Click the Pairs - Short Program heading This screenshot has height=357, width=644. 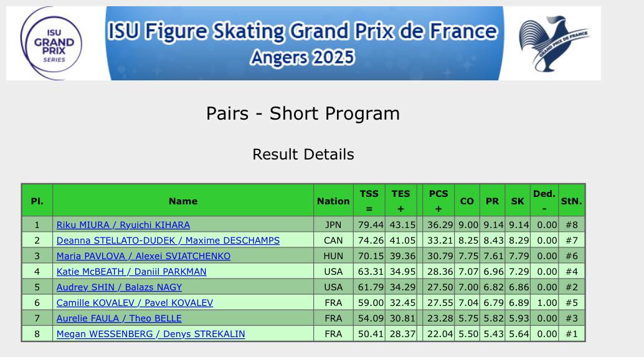click(303, 113)
